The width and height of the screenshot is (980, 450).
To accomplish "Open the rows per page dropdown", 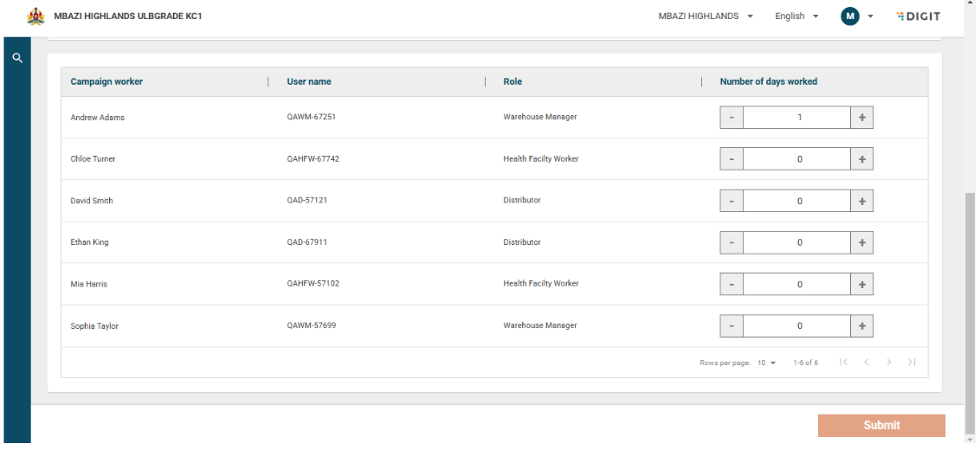I will 767,363.
